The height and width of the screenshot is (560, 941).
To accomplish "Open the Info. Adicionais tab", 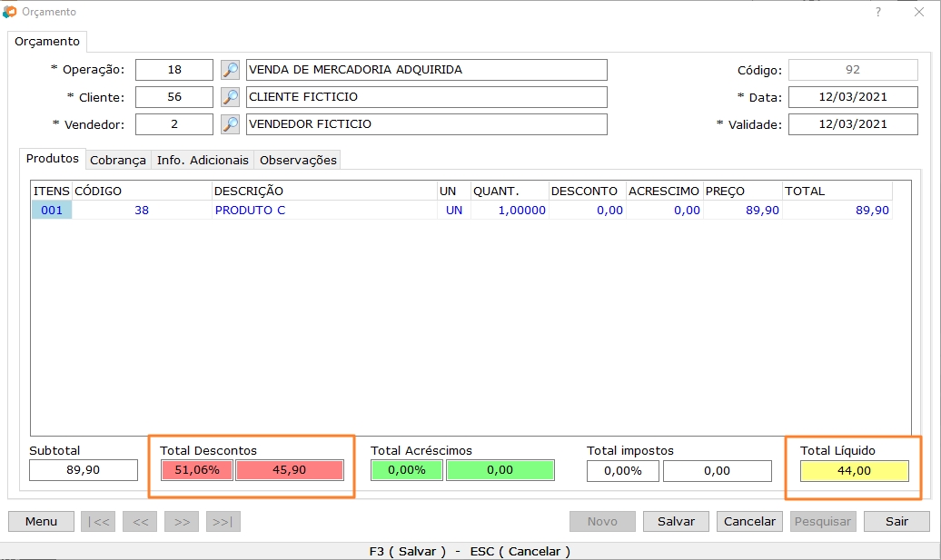I will click(203, 160).
